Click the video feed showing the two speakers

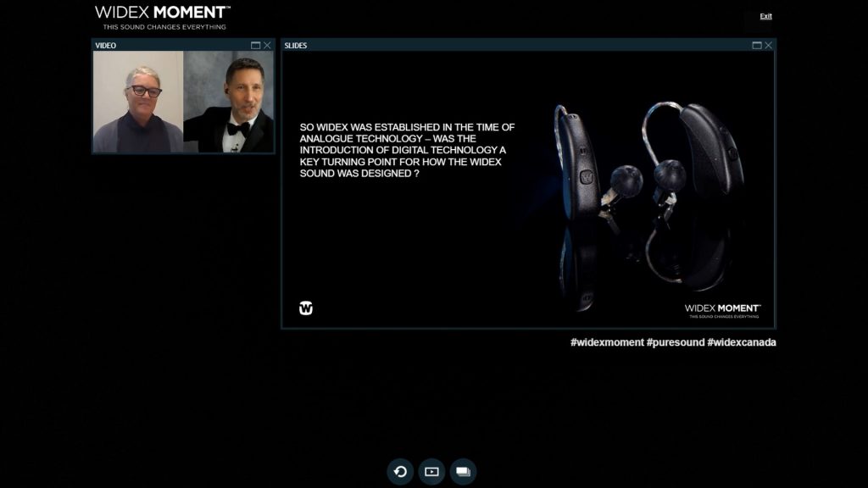click(182, 103)
